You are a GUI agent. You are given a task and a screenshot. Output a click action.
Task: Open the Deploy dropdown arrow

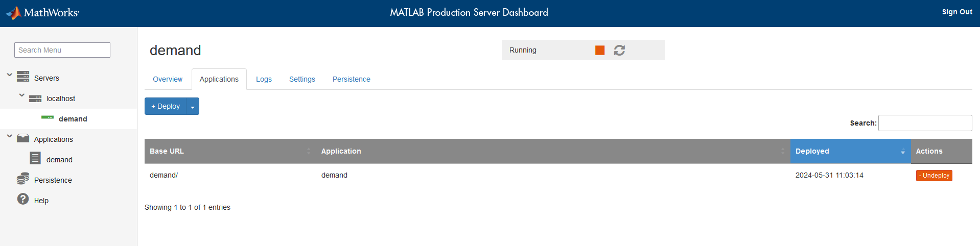(193, 106)
